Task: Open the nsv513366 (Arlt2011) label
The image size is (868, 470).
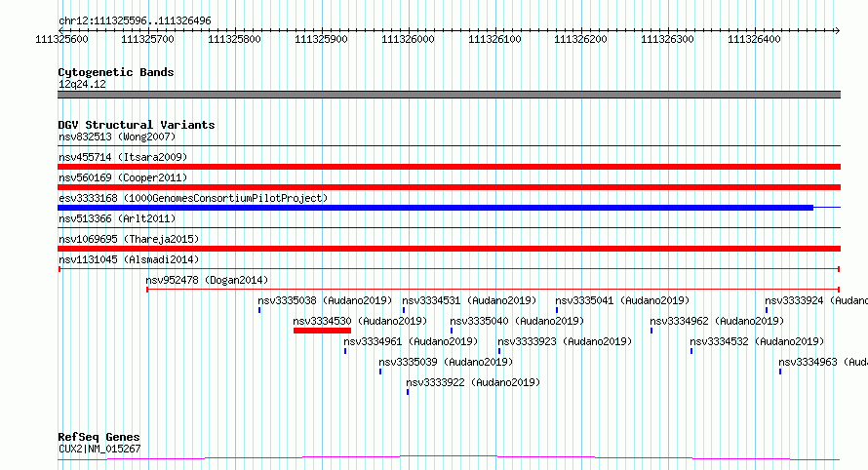Action: [x=117, y=218]
